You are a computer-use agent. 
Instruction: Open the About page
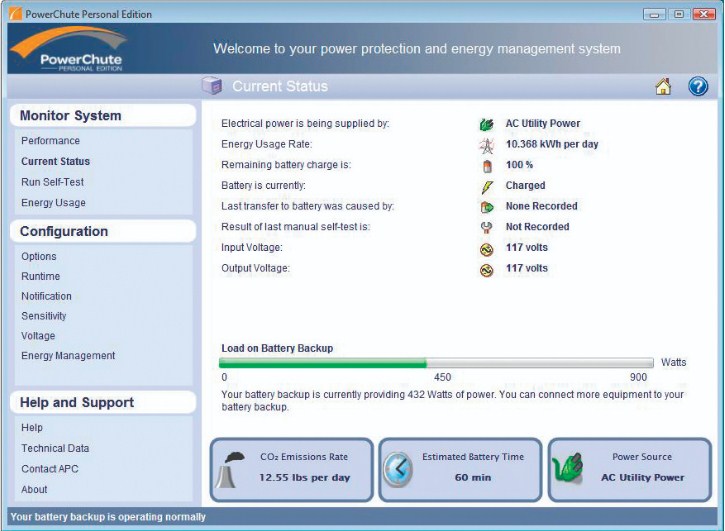34,489
